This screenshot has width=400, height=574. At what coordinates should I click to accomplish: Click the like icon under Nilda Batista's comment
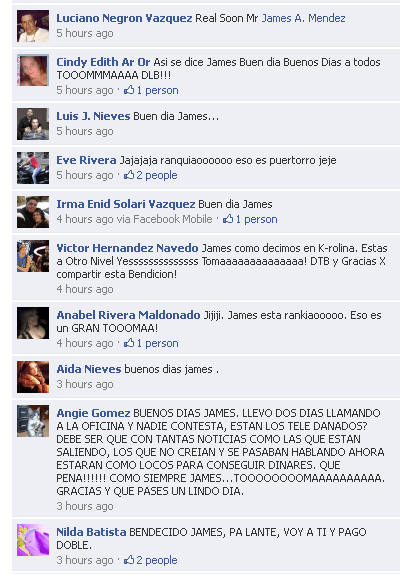pos(129,559)
